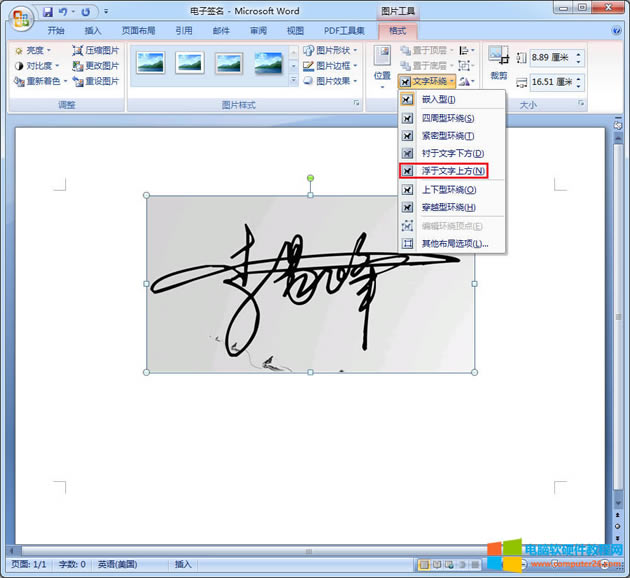
Task: Select the 格式 picture tools tab
Action: click(397, 31)
